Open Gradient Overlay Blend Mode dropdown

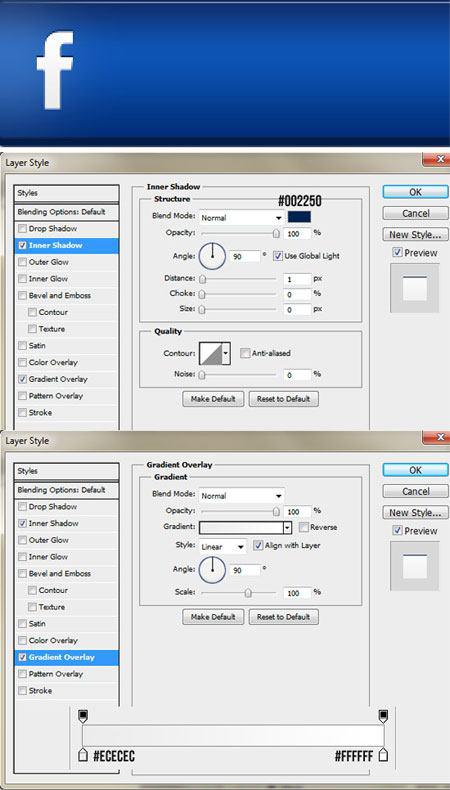[x=241, y=496]
